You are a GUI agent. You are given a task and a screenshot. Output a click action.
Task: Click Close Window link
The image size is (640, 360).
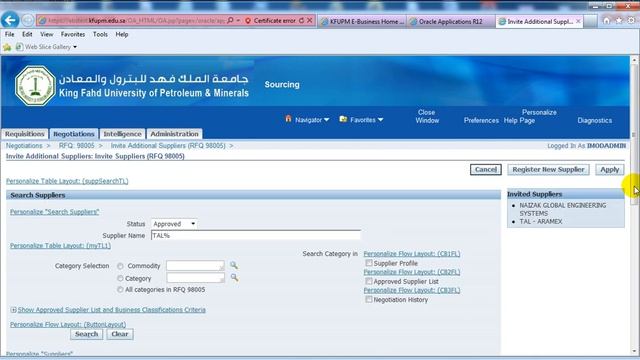pyautogui.click(x=427, y=116)
